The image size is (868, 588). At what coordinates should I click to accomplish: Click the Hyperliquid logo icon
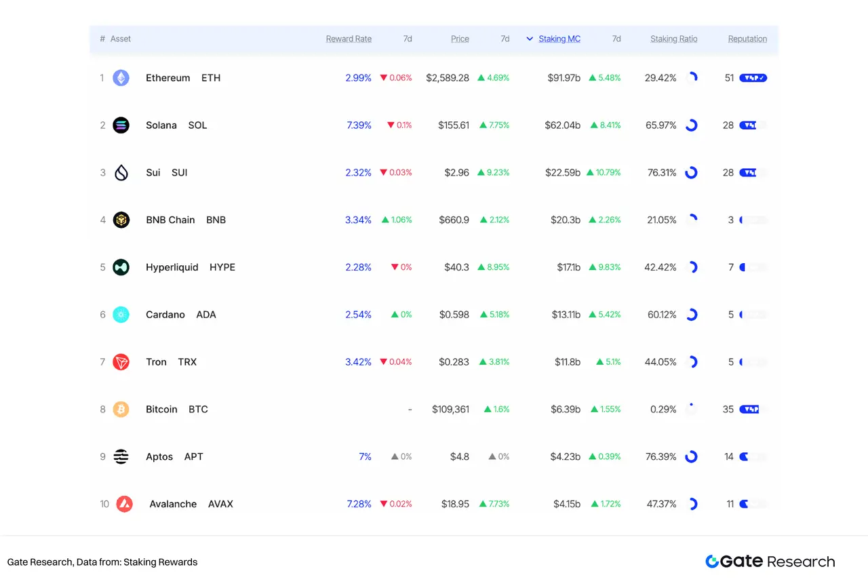point(121,267)
